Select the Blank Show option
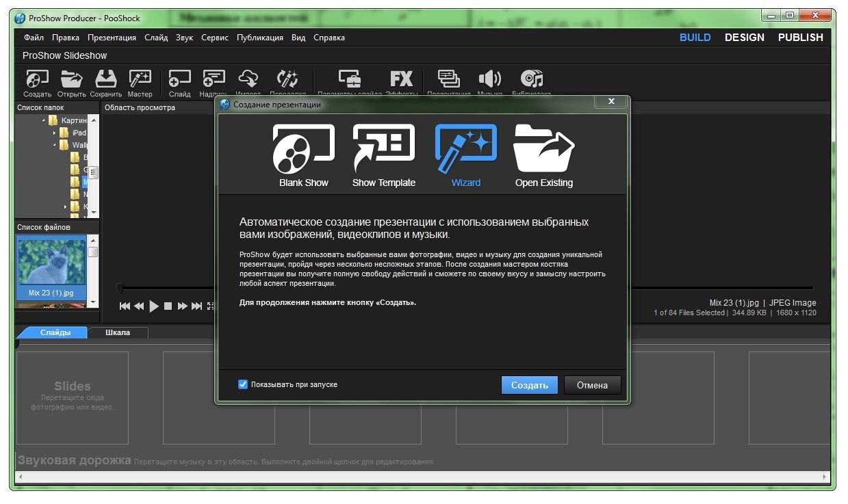 click(303, 155)
